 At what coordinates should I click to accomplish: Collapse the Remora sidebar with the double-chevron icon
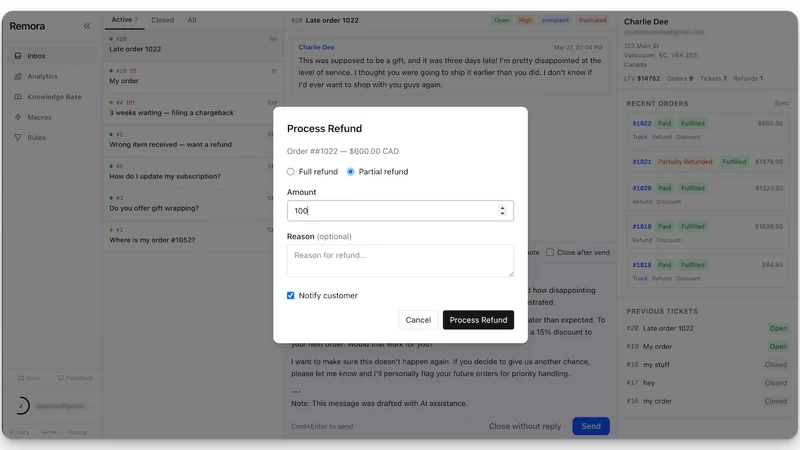[x=87, y=26]
